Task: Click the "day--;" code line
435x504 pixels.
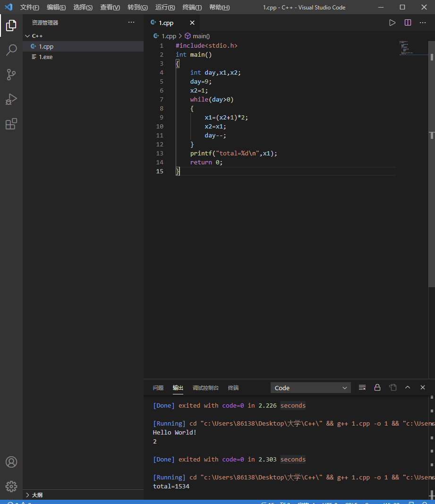Action: point(215,136)
